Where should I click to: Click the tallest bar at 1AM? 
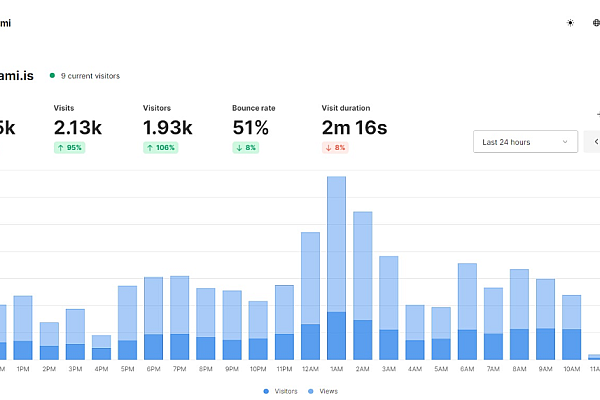pos(336,268)
